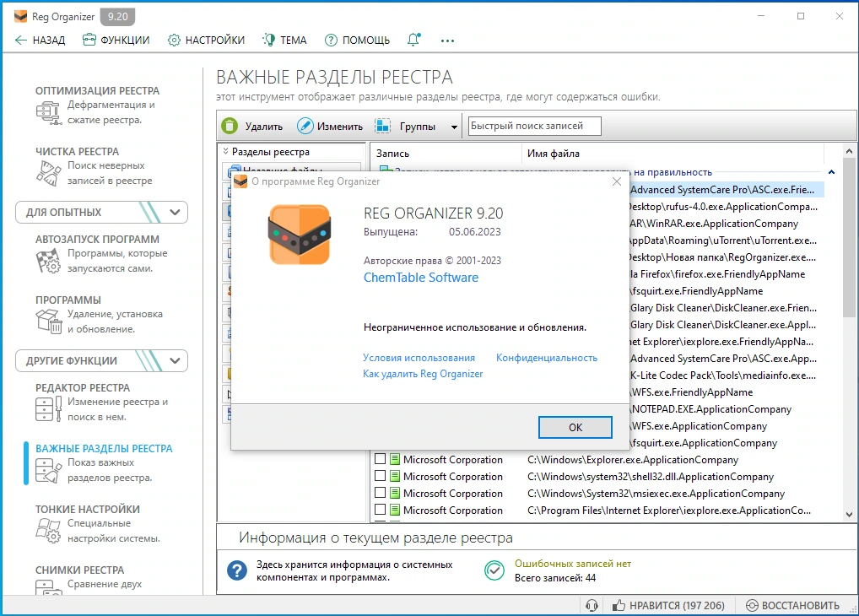
Task: Click the vertical scrollbar thumb of the list
Action: pyautogui.click(x=849, y=239)
